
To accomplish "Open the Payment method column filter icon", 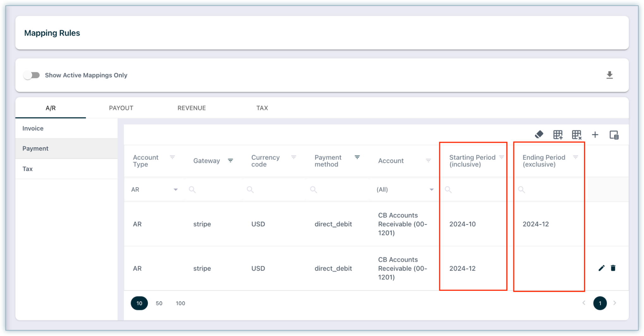I will pos(357,157).
